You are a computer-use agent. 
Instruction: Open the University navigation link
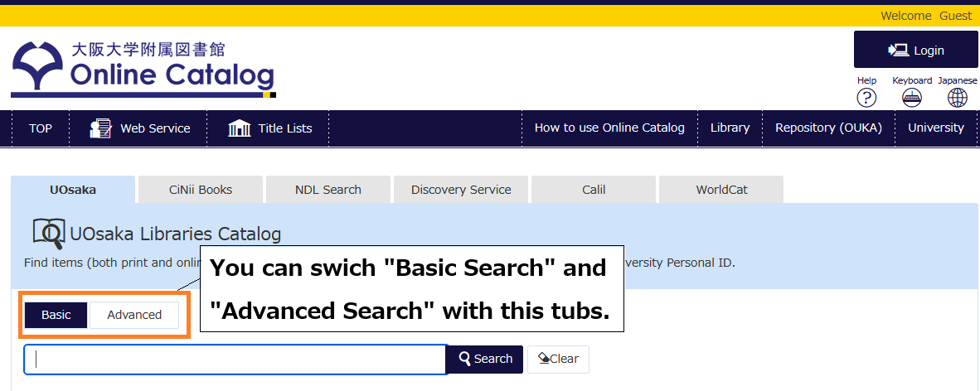pyautogui.click(x=935, y=128)
